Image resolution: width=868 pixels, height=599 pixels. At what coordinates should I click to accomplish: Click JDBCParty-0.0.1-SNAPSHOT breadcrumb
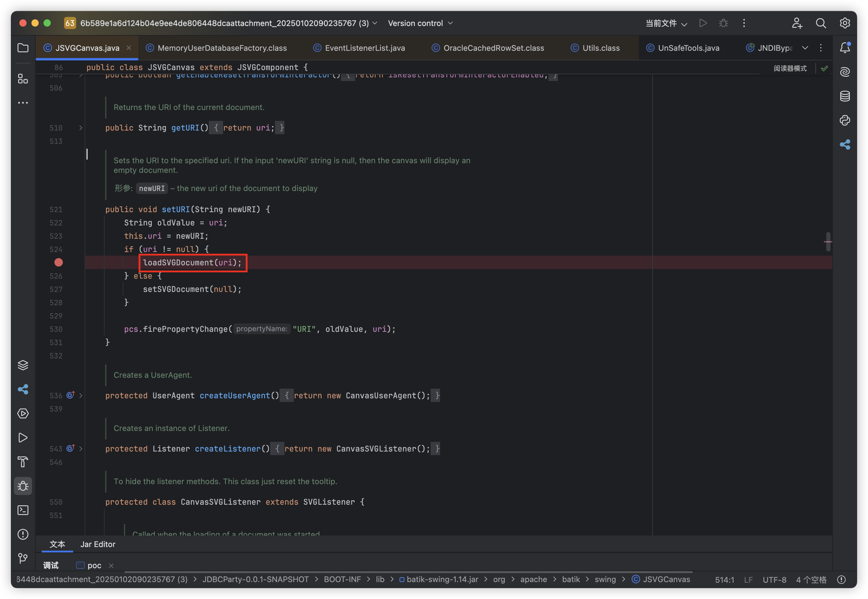coord(256,579)
